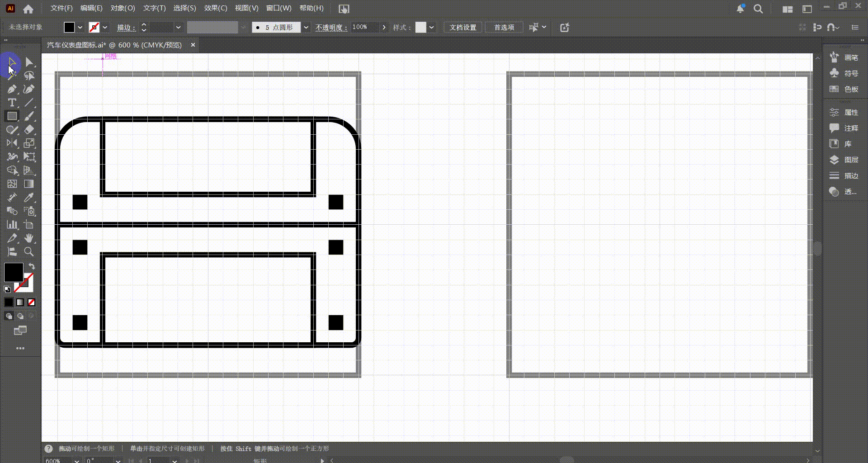868x463 pixels.
Task: Set None mode below fill swatch
Action: point(31,302)
